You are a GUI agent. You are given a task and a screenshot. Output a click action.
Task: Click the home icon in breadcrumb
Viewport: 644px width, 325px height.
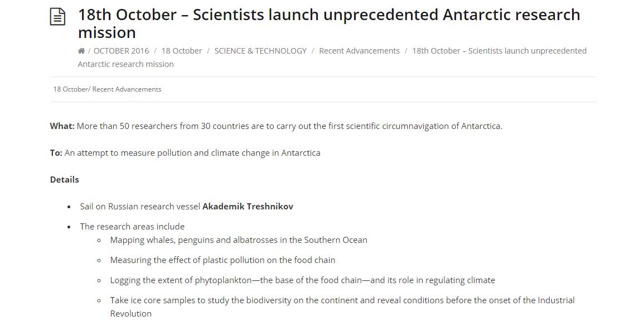point(81,51)
